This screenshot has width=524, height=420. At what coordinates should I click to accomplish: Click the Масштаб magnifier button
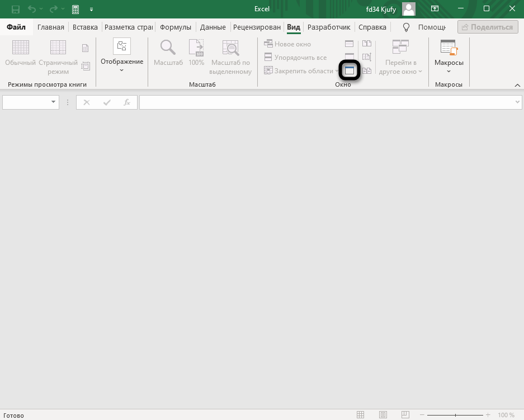[168, 53]
